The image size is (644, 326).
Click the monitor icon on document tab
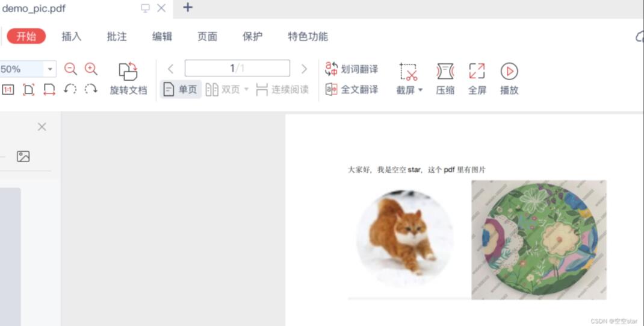pyautogui.click(x=146, y=8)
